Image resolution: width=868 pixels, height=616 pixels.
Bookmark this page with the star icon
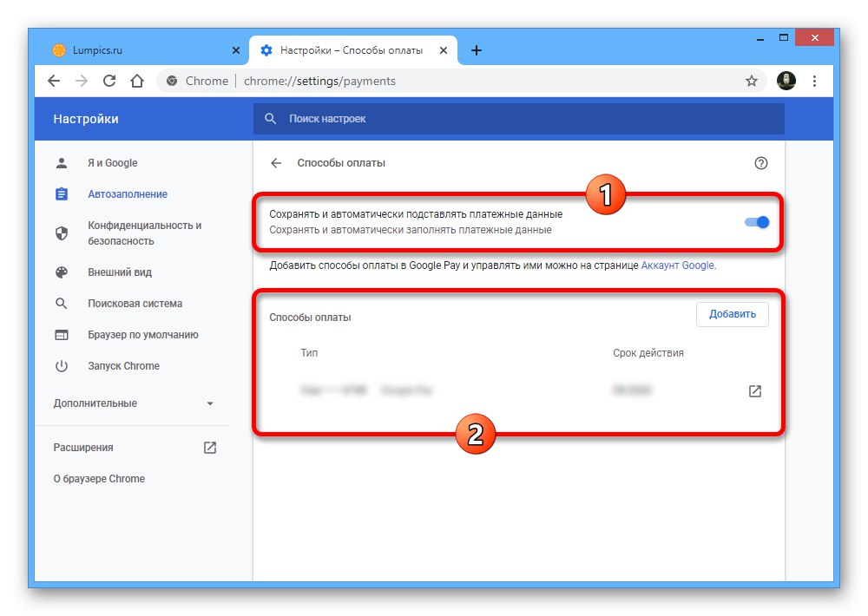click(750, 80)
